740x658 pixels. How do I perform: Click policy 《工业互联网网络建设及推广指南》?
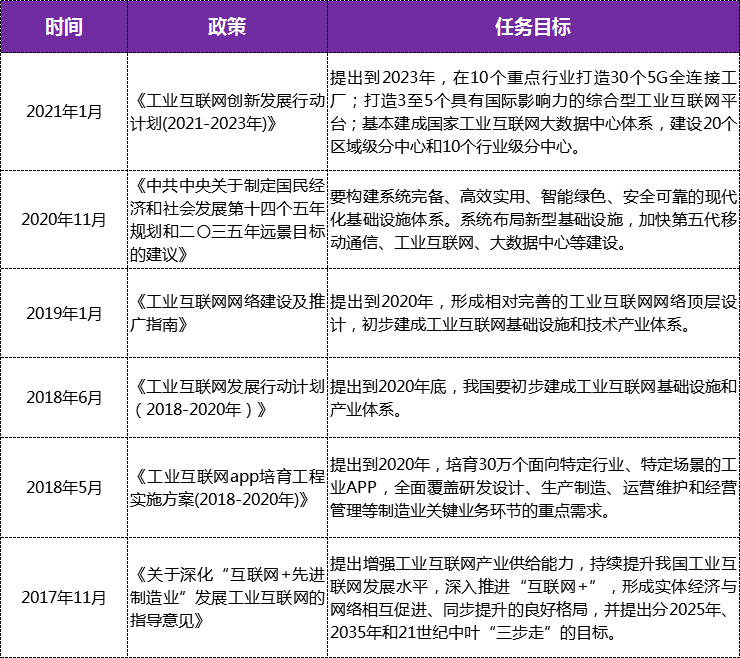pyautogui.click(x=227, y=313)
